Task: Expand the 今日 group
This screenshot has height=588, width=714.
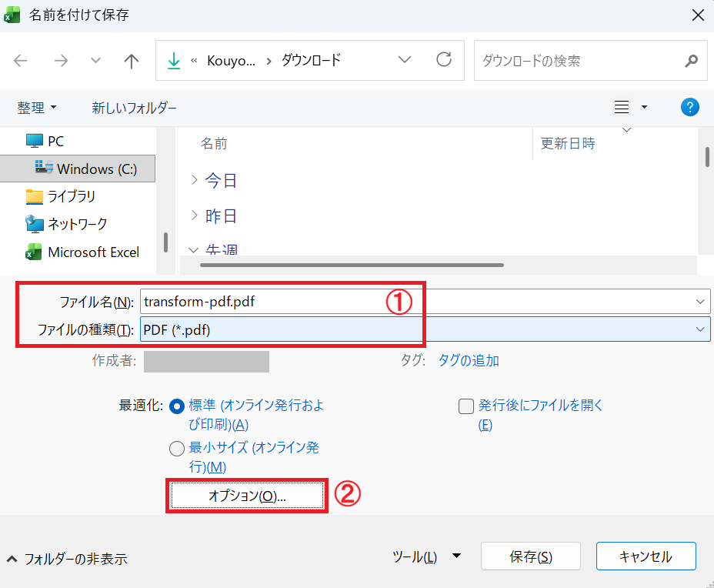Action: tap(195, 180)
